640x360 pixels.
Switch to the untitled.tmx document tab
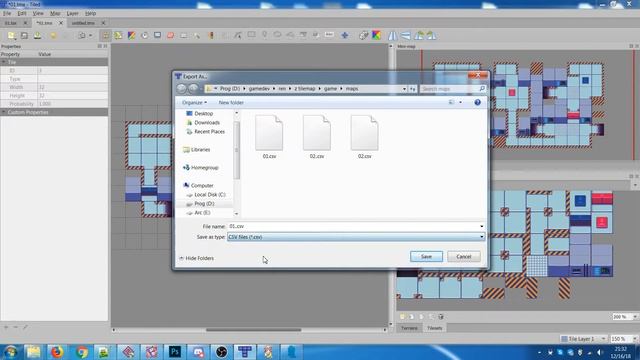pyautogui.click(x=83, y=23)
